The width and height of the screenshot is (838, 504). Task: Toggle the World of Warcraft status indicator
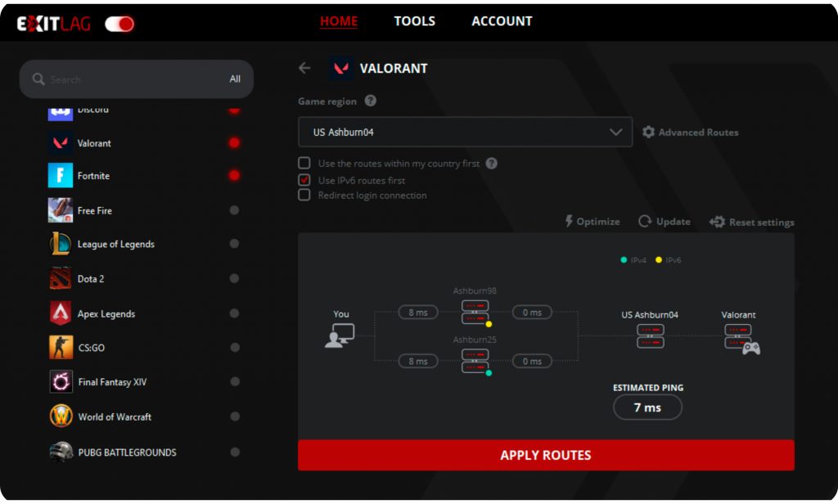pos(234,416)
